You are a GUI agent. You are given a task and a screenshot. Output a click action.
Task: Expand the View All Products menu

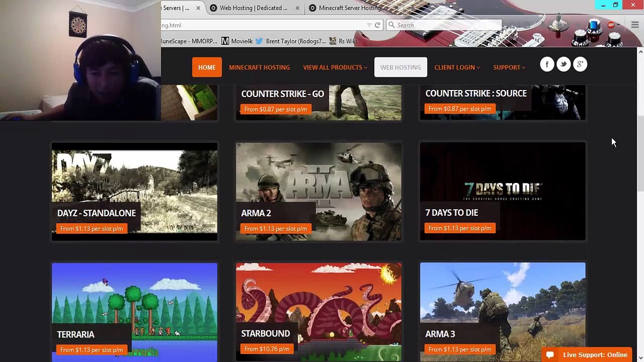(335, 67)
